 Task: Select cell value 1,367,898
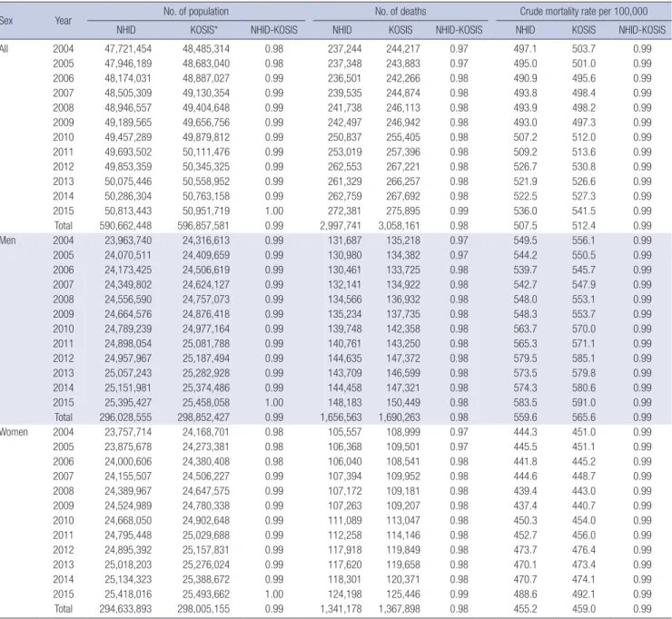400,609
